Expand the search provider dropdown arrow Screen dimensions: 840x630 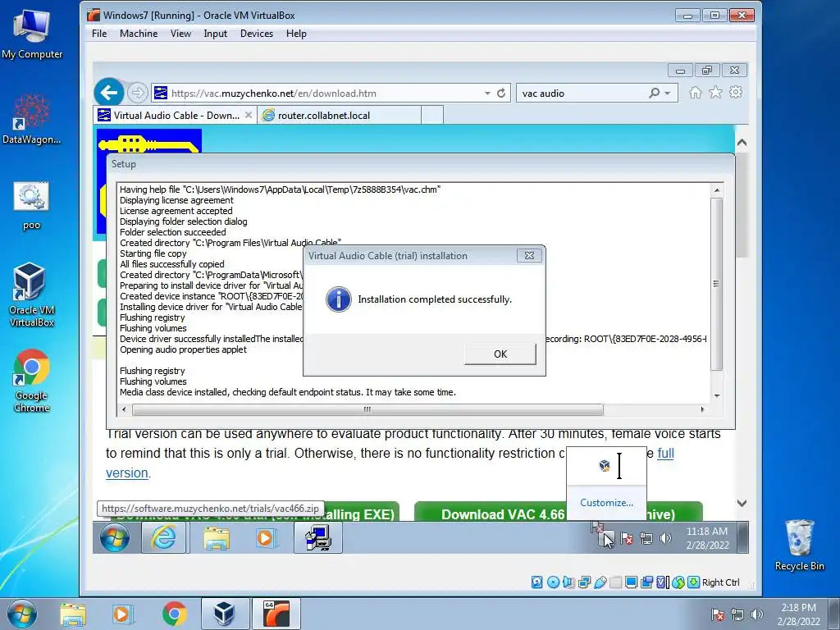click(668, 94)
